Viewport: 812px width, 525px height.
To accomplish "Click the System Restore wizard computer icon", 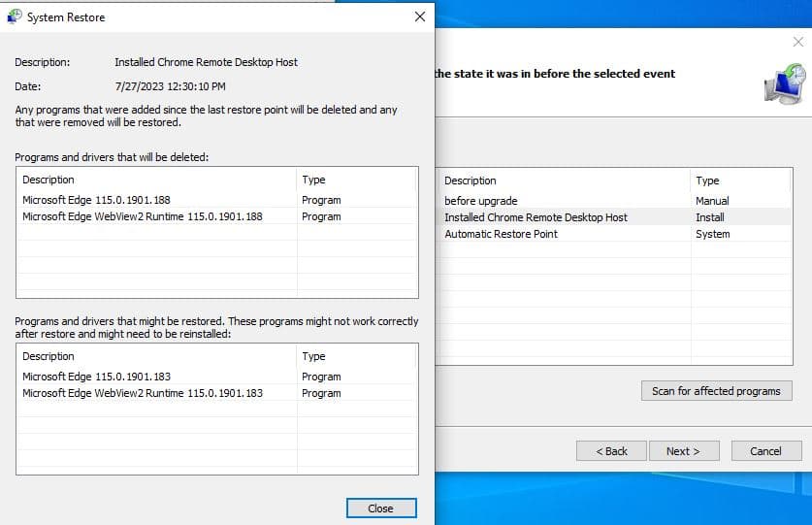I will pyautogui.click(x=785, y=84).
